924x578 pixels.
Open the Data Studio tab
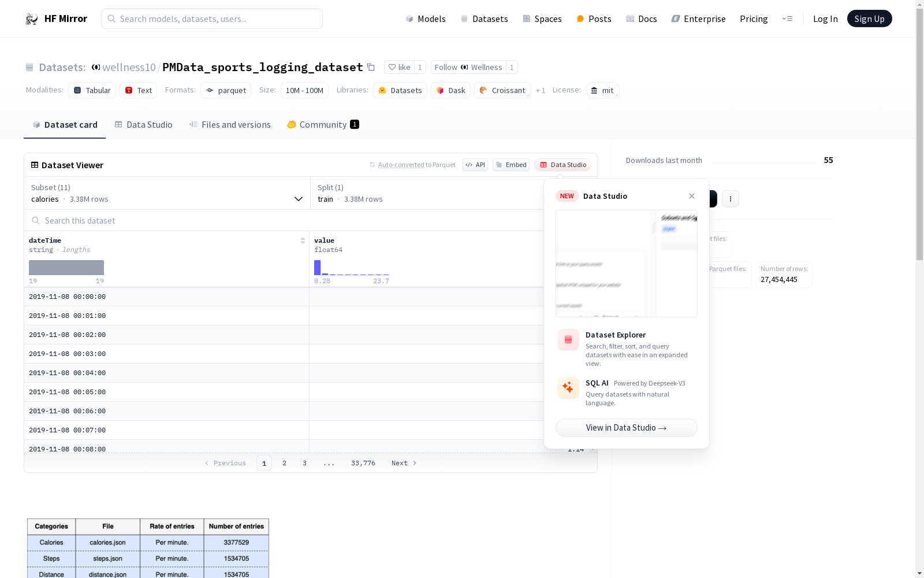(143, 125)
